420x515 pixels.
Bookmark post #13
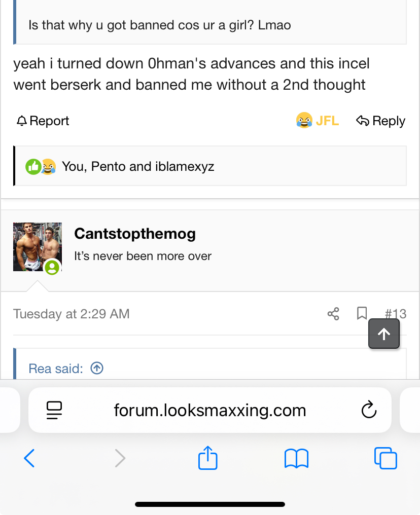(x=362, y=314)
